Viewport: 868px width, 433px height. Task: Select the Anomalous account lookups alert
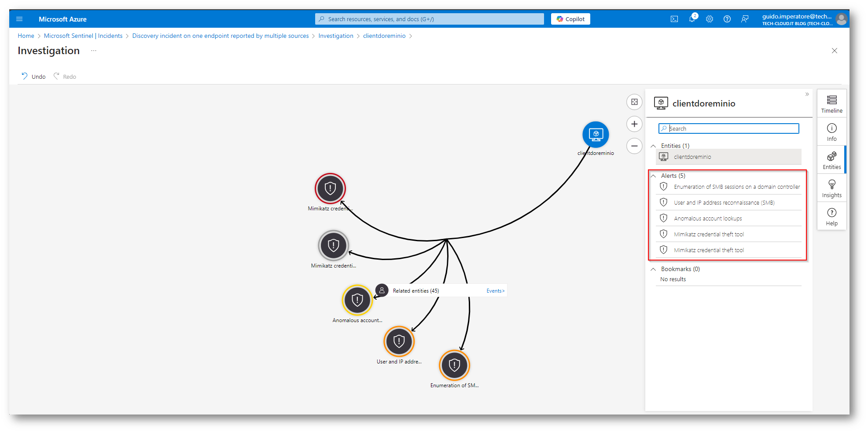click(728, 218)
